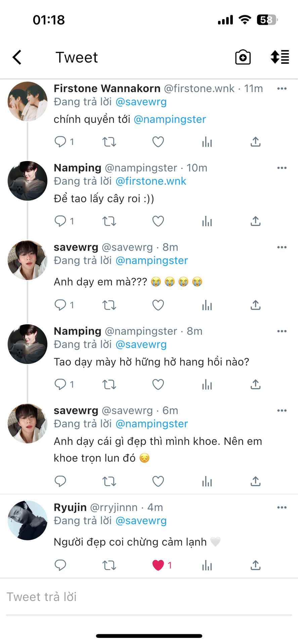
Task: Open Firstone Wannakorn's profile avatar
Action: click(x=28, y=101)
